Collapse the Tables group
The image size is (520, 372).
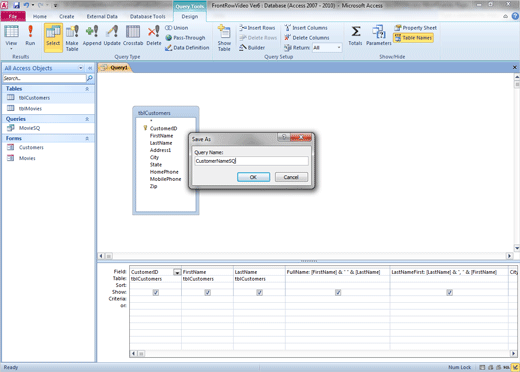click(x=87, y=89)
